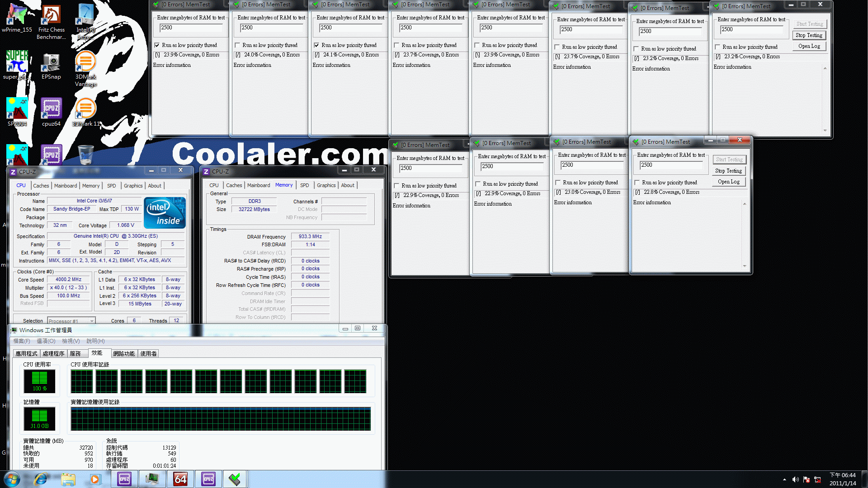Screen dimensions: 868x488
Task: Select the super_pi desktop shortcut
Action: click(x=17, y=65)
